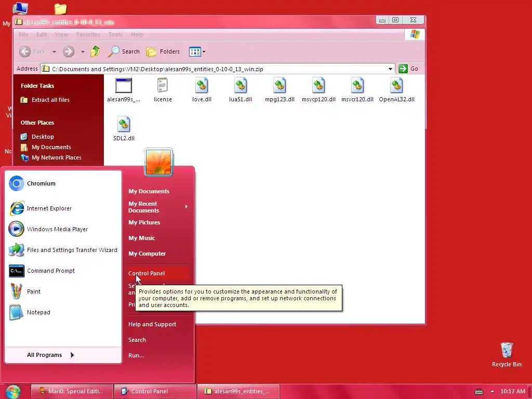Expand My Recent Documents submenu arrow
The width and height of the screenshot is (532, 399).
187,207
